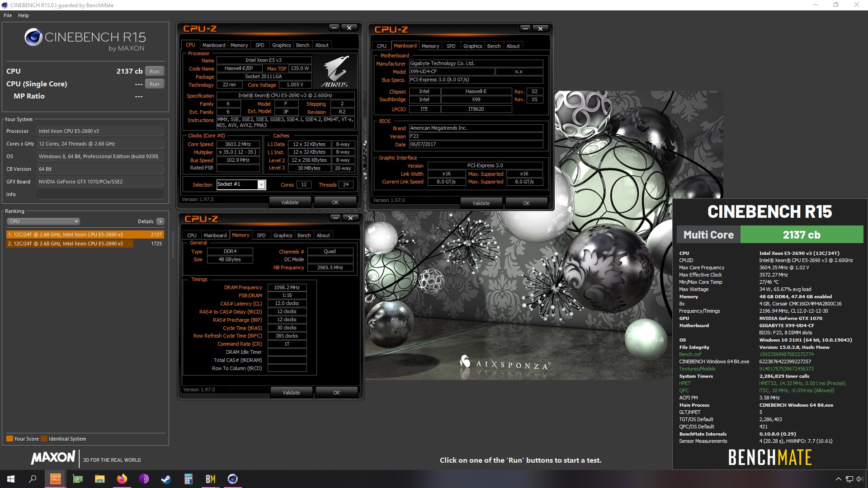Open Mainboard tab in Memory CPU-Z window

coord(215,235)
